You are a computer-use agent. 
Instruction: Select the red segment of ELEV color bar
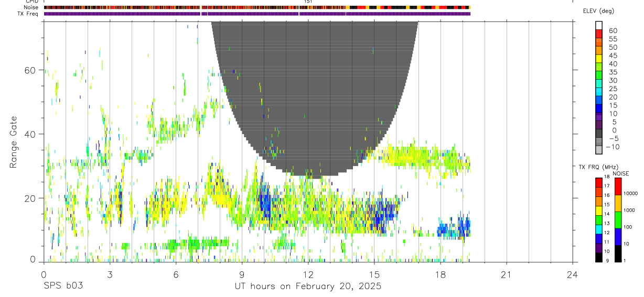click(599, 34)
